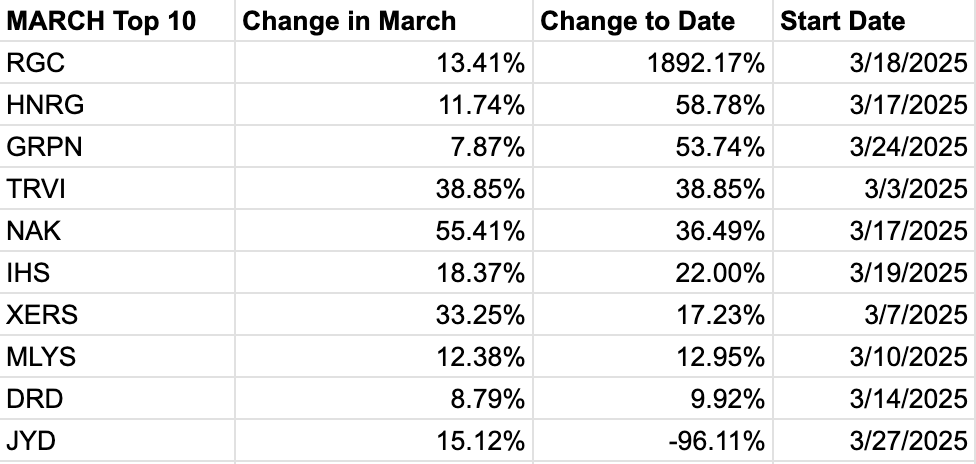Select the XERS ticker cell
The height and width of the screenshot is (464, 976).
coord(117,315)
